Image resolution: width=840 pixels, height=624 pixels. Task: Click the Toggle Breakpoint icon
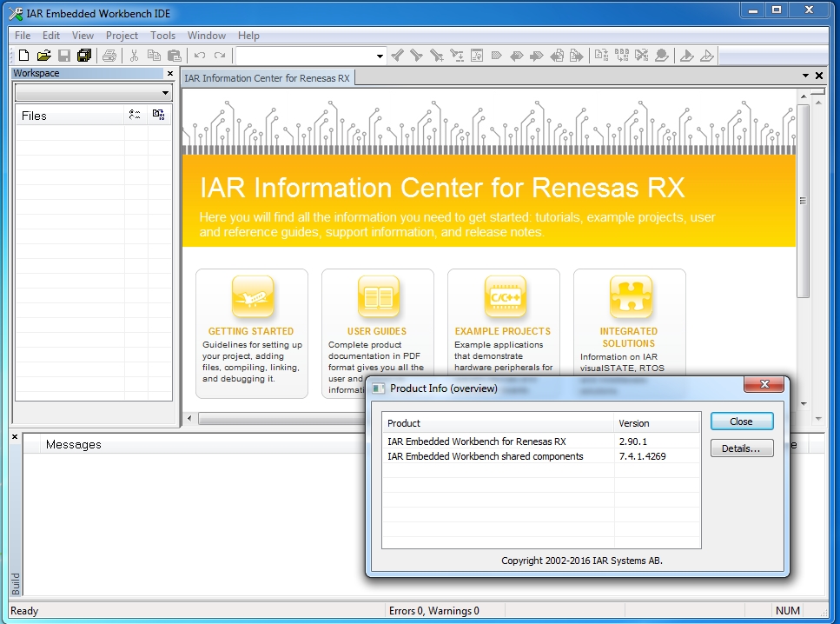(662, 56)
